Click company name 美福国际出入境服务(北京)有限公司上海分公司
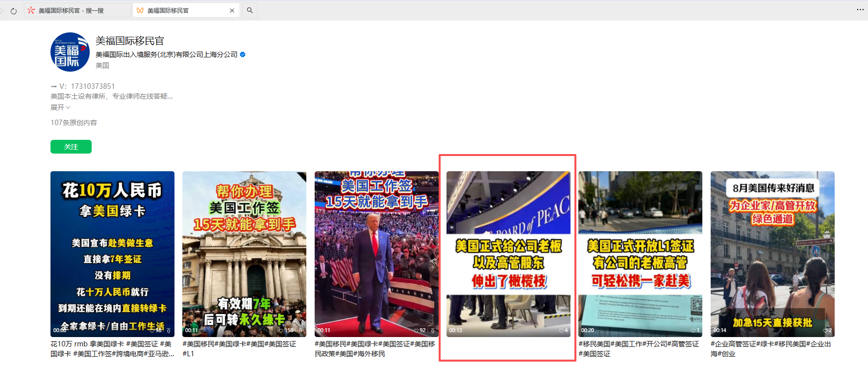The image size is (868, 366). [x=167, y=54]
